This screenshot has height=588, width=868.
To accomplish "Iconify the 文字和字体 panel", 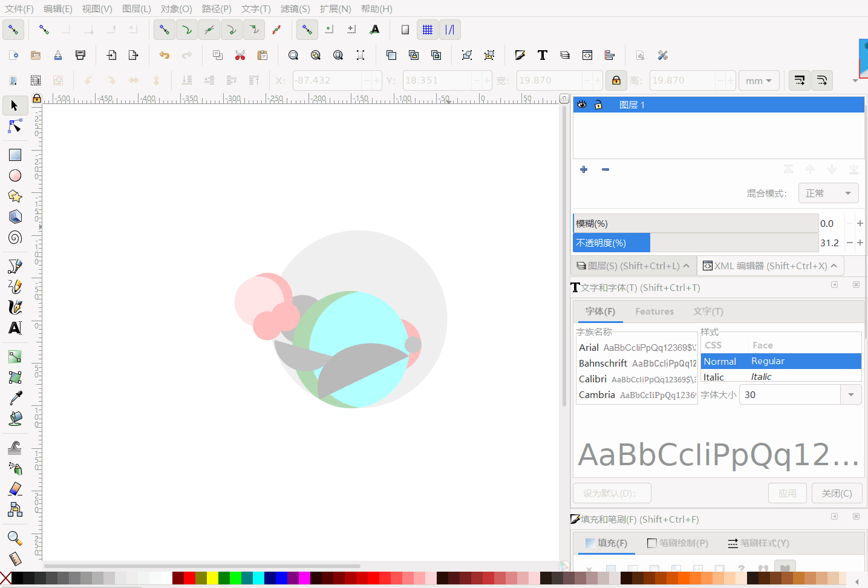I will 835,285.
